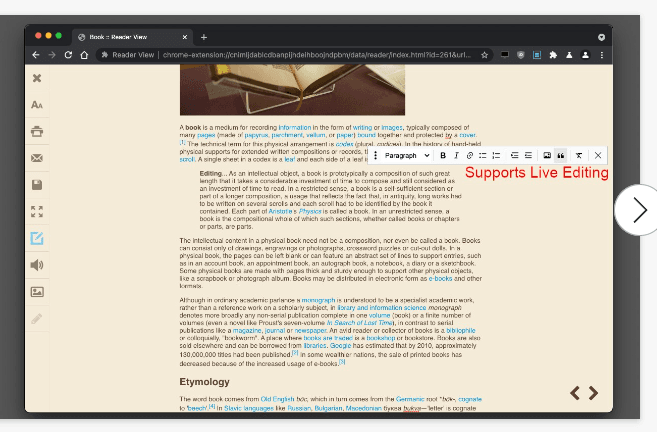
Task: Open the tab search dropdown arrow
Action: [601, 37]
